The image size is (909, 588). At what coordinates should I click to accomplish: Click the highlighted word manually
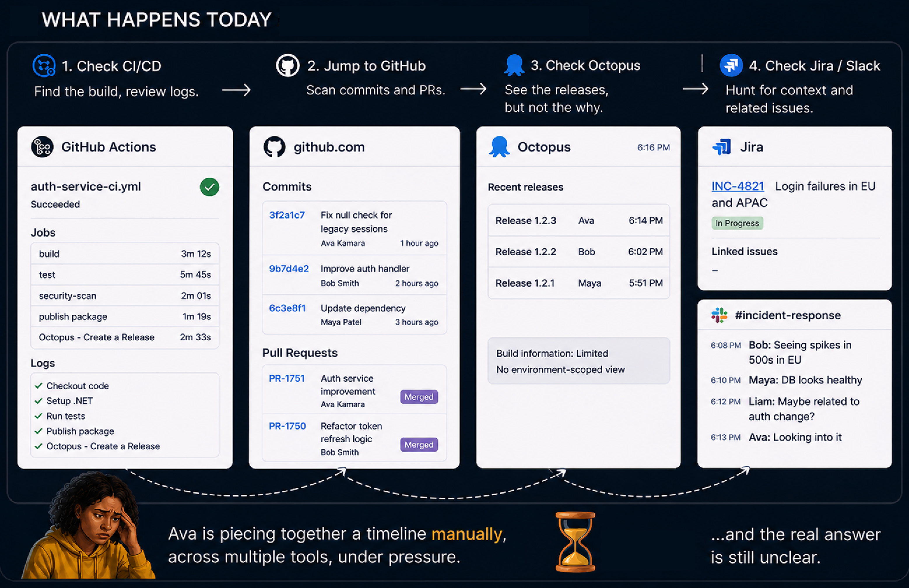(466, 534)
